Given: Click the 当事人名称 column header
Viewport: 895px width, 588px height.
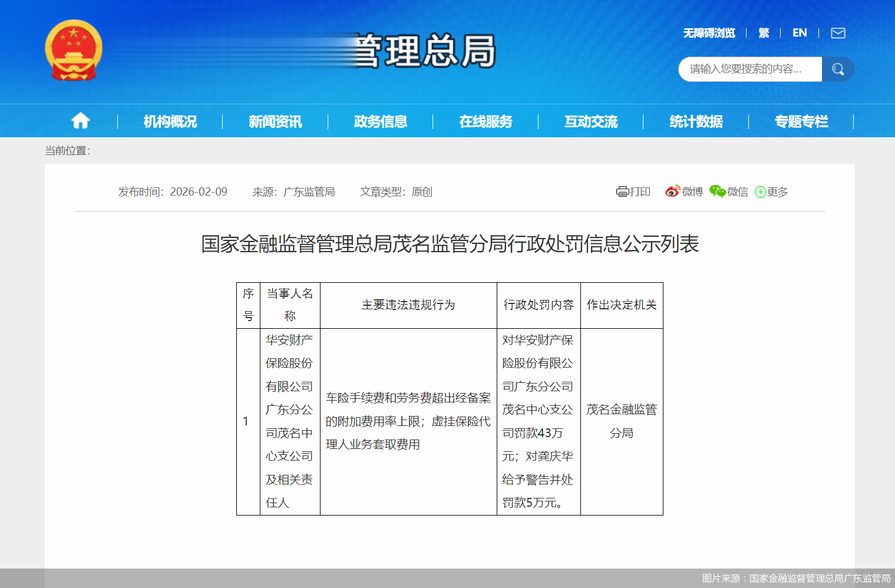Looking at the screenshot, I should coord(290,305).
